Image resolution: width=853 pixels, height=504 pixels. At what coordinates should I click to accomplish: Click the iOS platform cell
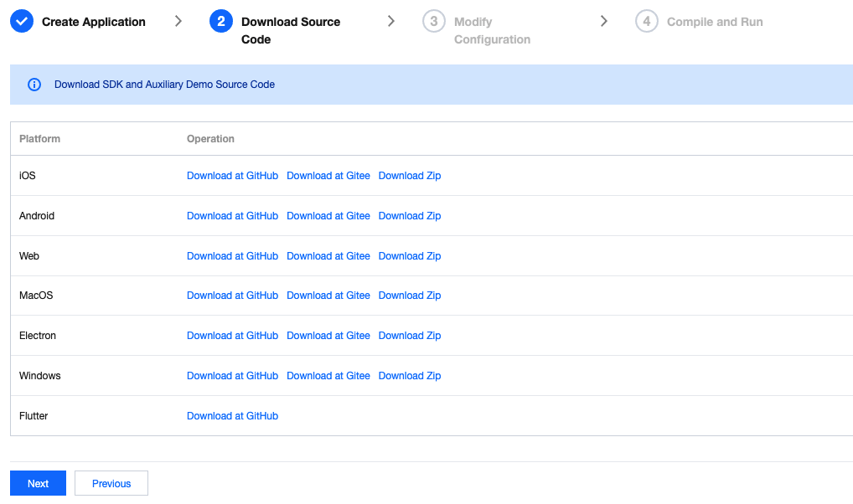(x=27, y=176)
